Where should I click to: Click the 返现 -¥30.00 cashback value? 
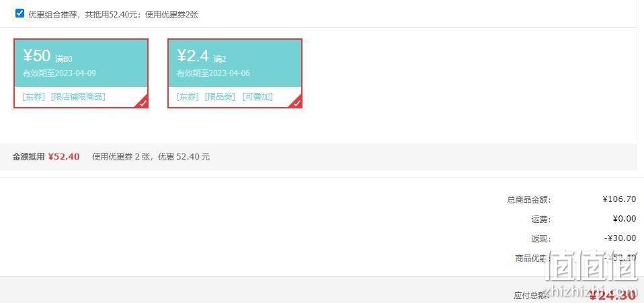[x=620, y=238]
